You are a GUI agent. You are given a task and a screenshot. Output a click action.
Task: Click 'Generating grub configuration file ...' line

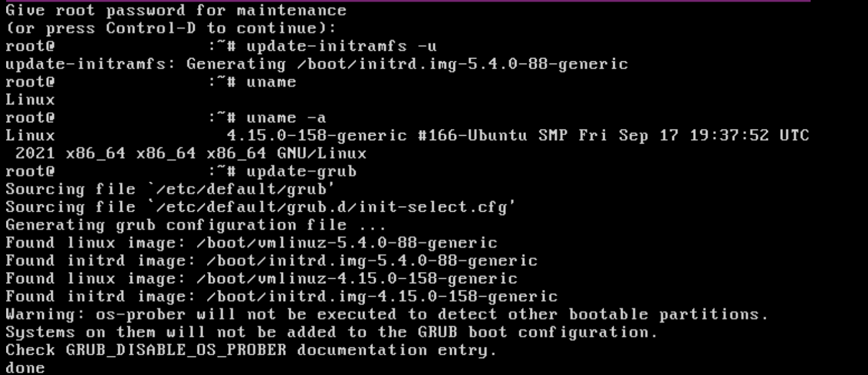pos(196,225)
